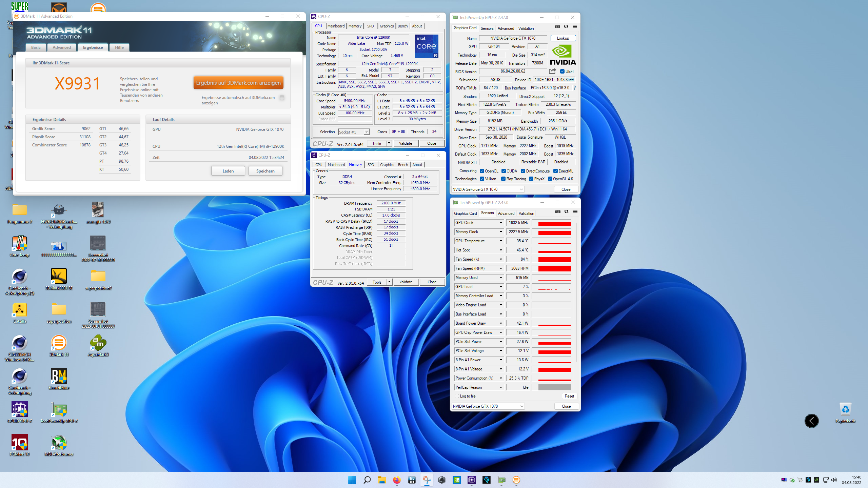This screenshot has height=488, width=868.
Task: Click the BIOS share/export icon in GPU-Z
Action: [x=552, y=71]
